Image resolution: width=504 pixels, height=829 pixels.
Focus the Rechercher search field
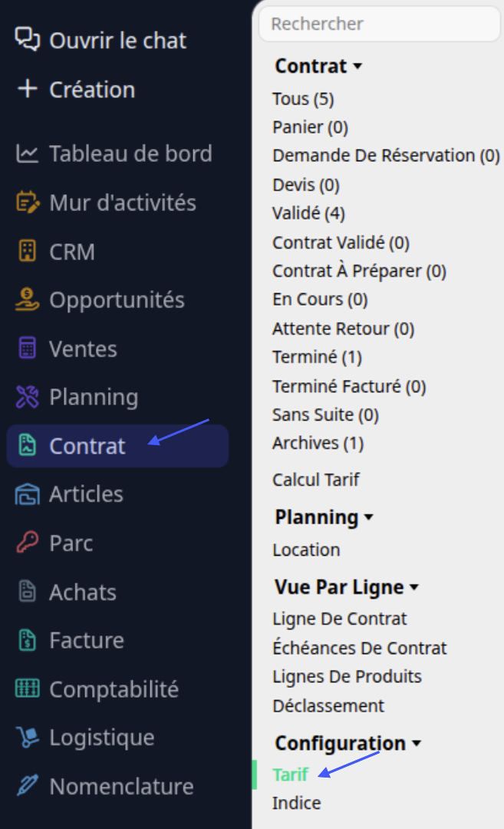coord(379,24)
